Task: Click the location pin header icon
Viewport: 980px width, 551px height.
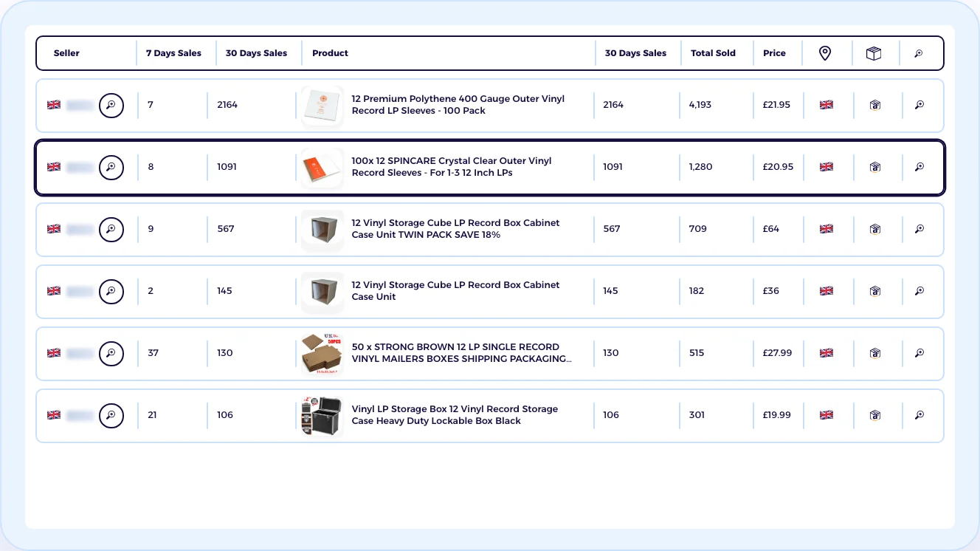Action: (825, 53)
